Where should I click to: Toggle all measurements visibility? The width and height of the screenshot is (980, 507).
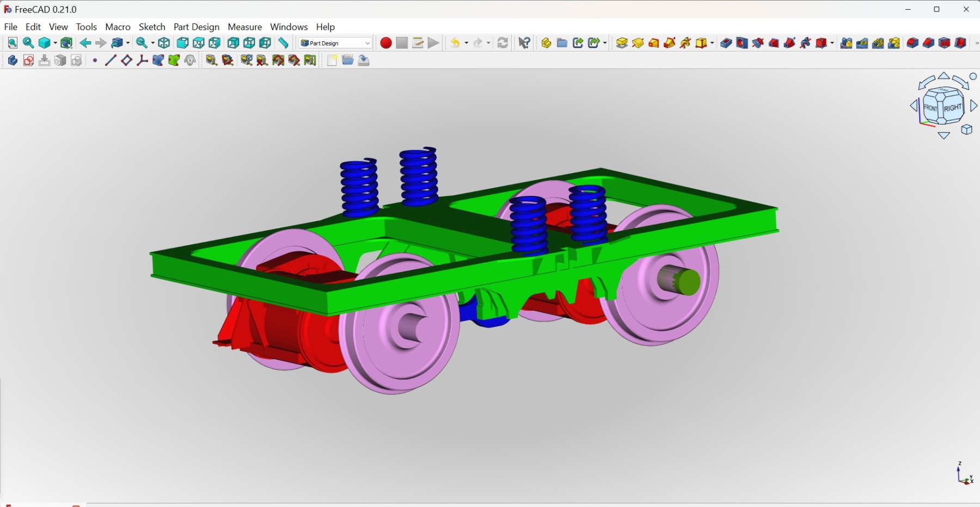279,60
